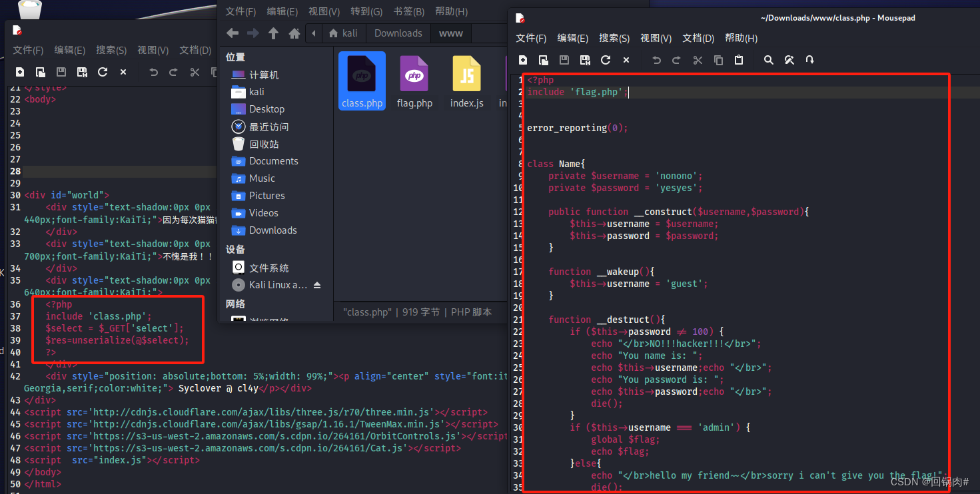Eject Kali Linux volume in sidebar

tap(317, 285)
